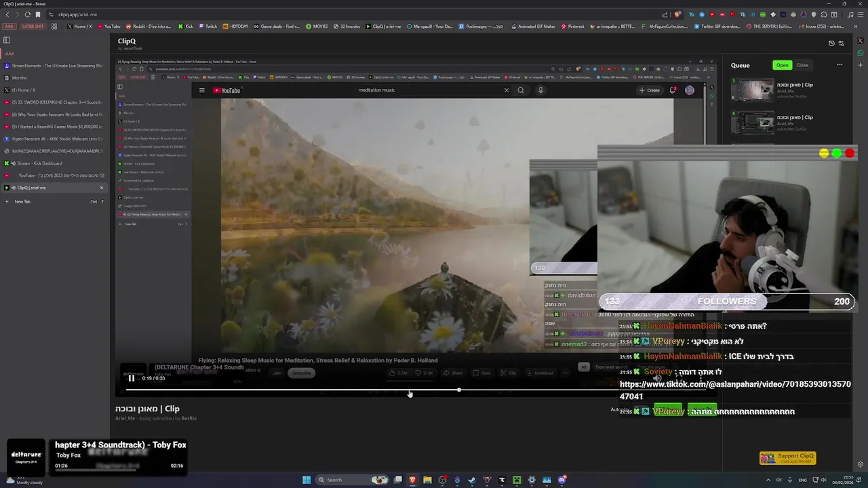Viewport: 868px width, 488px height.
Task: Open the Pinterest bookmark
Action: (572, 26)
